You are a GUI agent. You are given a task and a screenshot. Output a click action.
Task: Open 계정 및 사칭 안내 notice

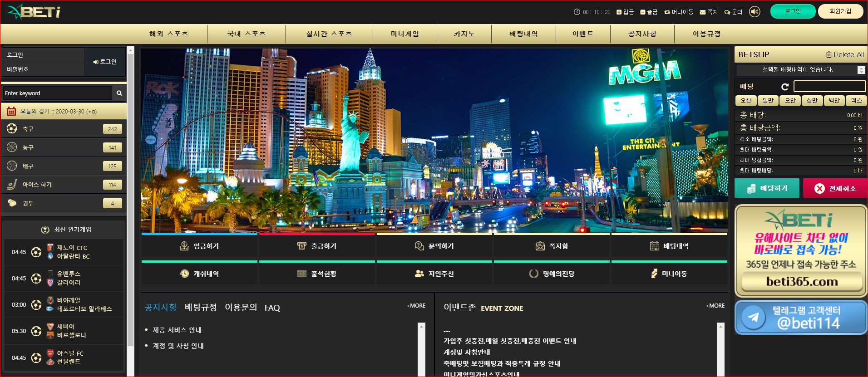coord(178,346)
